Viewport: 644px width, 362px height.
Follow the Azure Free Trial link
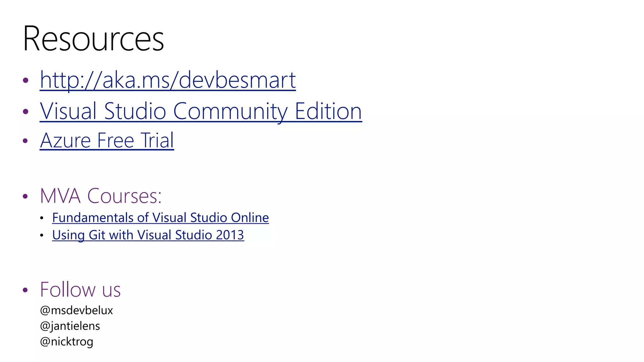(107, 140)
